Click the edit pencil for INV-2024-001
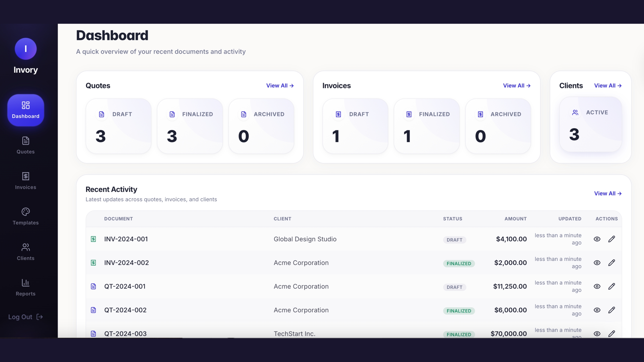This screenshot has height=362, width=644. click(x=612, y=239)
